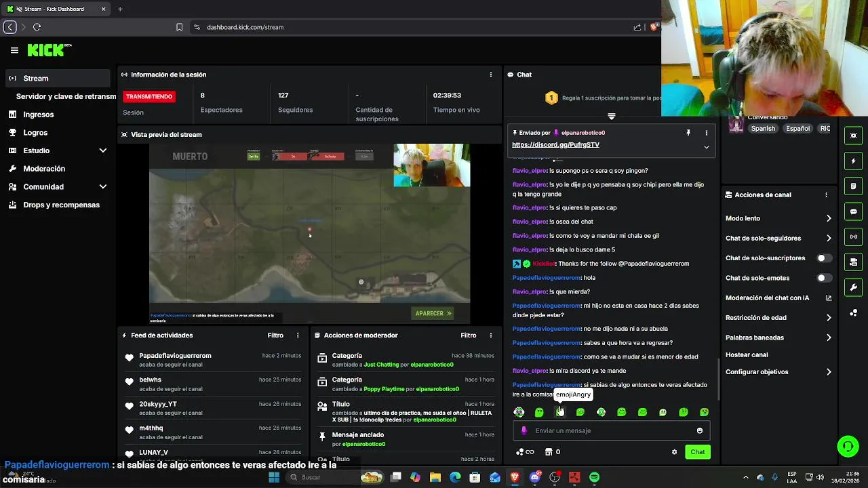868x488 pixels.
Task: Open the emoji picker in chat input
Action: click(700, 430)
